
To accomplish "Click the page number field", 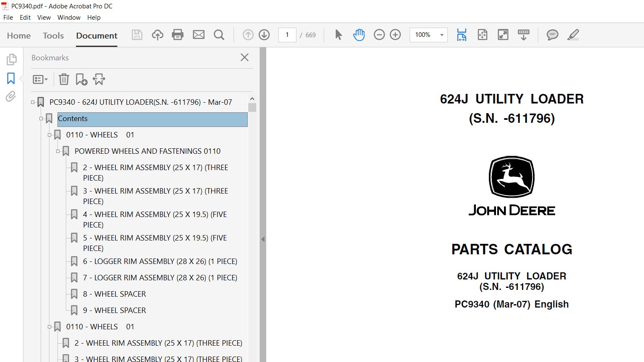I will tap(287, 35).
